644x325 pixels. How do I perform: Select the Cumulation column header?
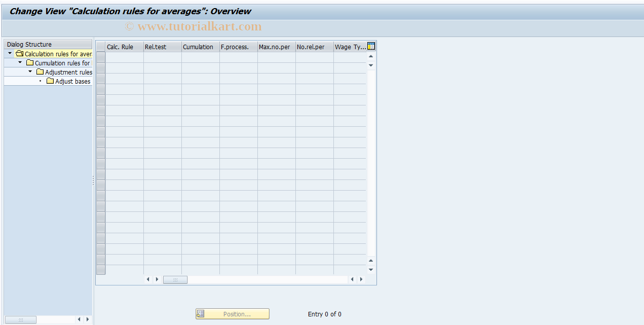tap(201, 47)
